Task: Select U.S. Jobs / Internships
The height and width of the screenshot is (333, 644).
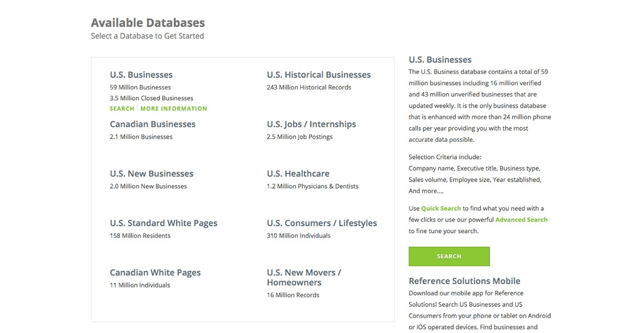Action: [x=311, y=124]
